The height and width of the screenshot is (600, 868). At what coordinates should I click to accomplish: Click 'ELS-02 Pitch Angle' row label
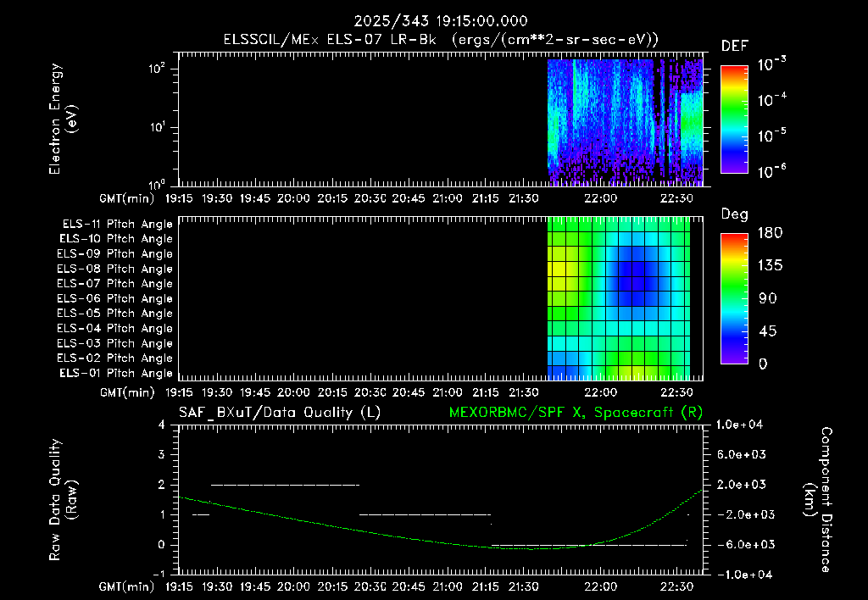click(114, 358)
